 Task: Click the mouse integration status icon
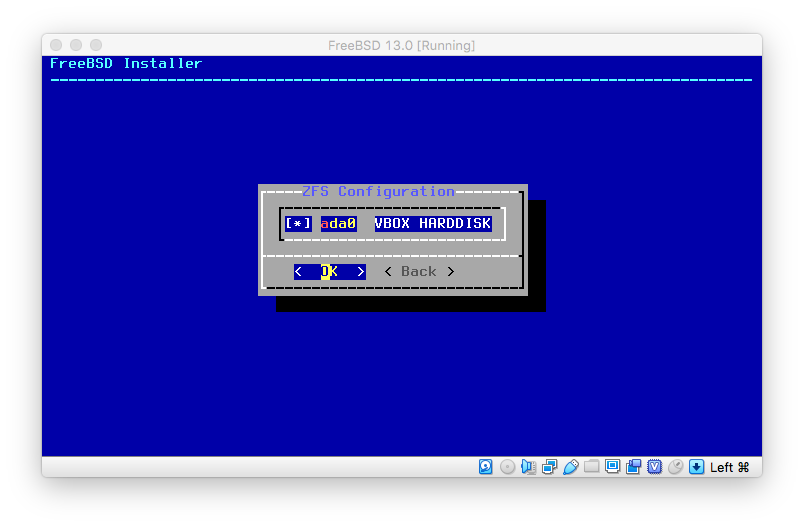coord(676,467)
